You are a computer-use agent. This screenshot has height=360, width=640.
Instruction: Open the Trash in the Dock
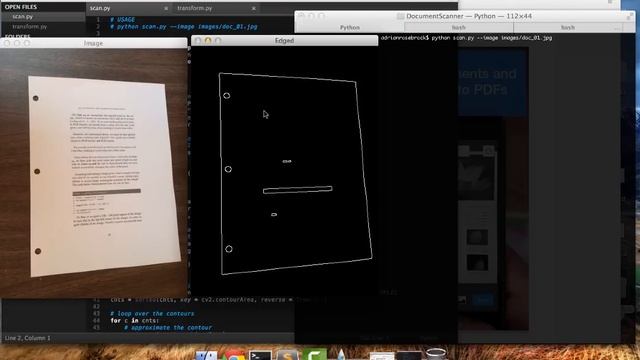coord(436,353)
